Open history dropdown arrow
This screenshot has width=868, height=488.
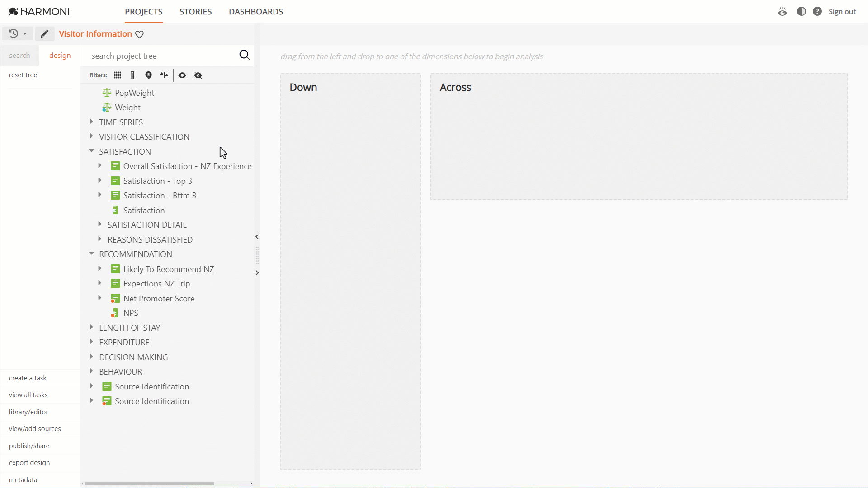(x=25, y=34)
